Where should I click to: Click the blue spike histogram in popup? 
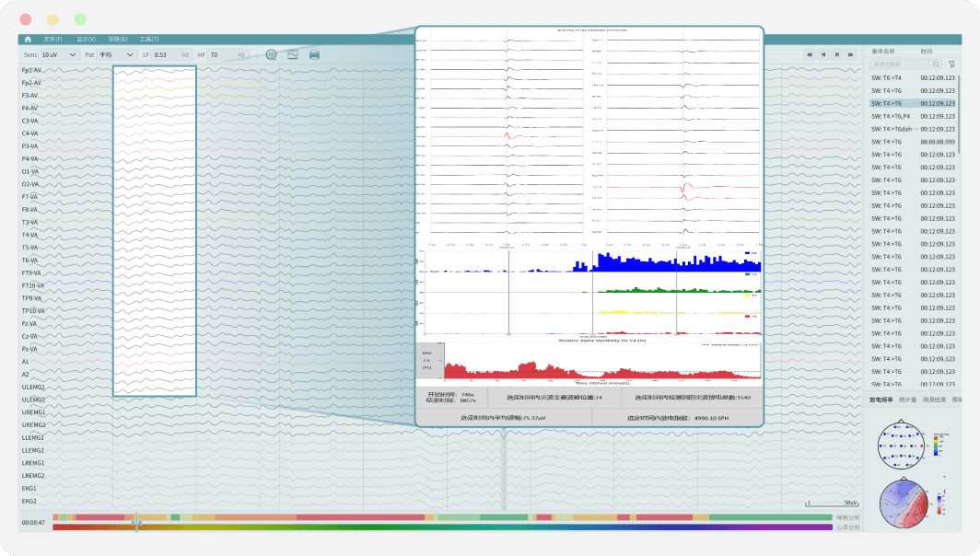[x=590, y=261]
